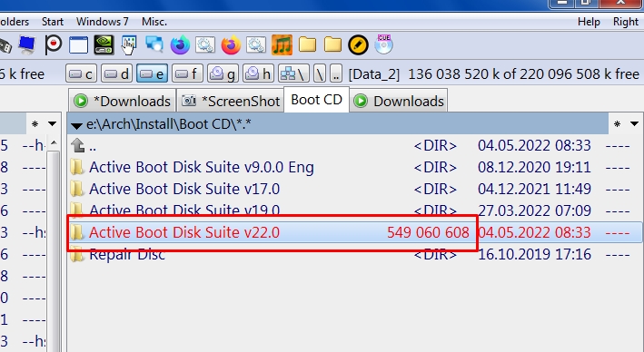The width and height of the screenshot is (644, 352).
Task: Click gear icon next to music note
Action: coord(256,44)
